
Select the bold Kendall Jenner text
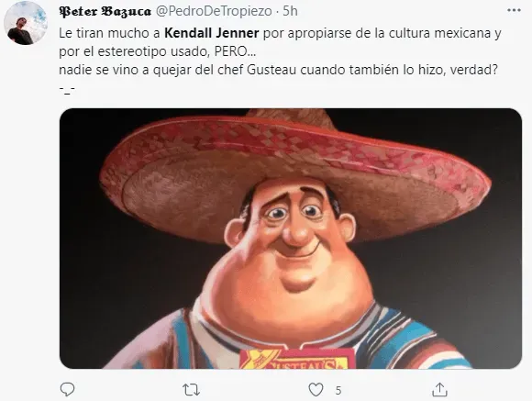point(212,33)
